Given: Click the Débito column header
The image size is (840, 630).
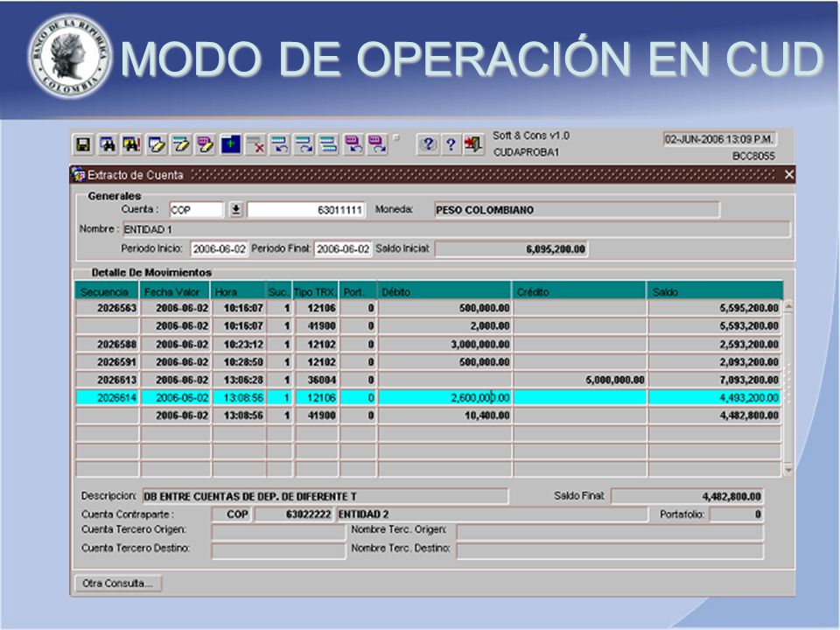Looking at the screenshot, I should (x=444, y=292).
